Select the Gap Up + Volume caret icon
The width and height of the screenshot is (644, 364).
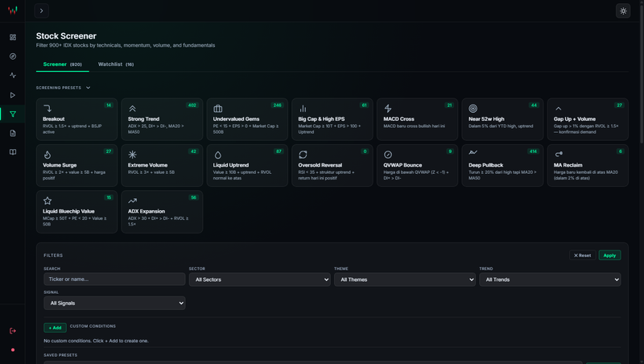[x=558, y=109]
